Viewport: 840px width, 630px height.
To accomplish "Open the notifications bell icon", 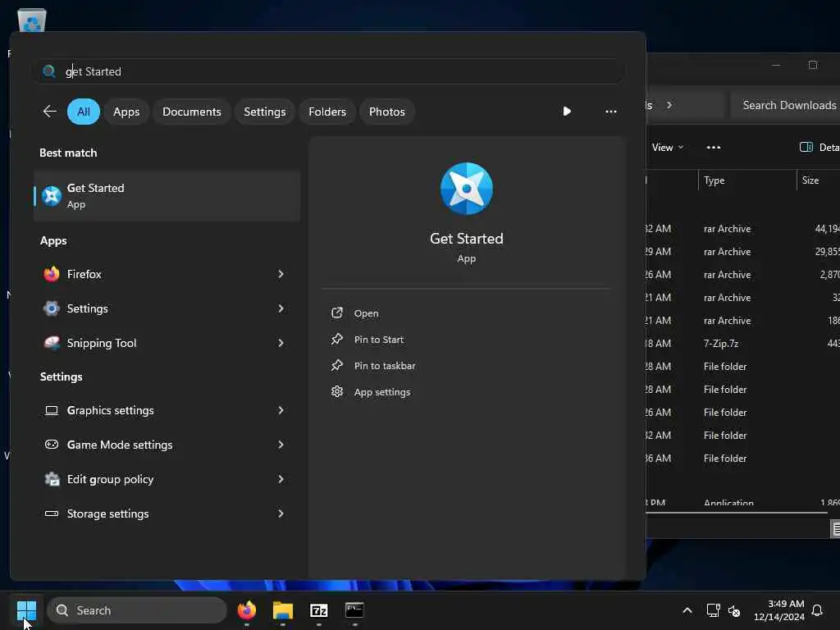I will (x=817, y=610).
